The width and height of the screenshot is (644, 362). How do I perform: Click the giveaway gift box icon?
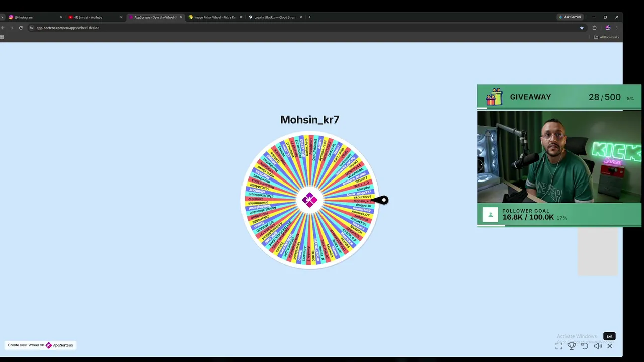point(494,97)
